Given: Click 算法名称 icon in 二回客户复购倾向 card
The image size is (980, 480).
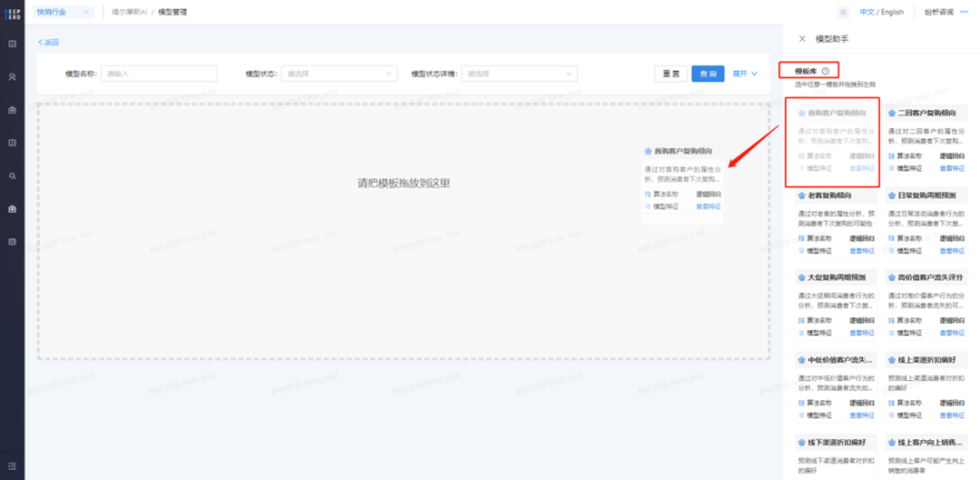Looking at the screenshot, I should (x=891, y=156).
